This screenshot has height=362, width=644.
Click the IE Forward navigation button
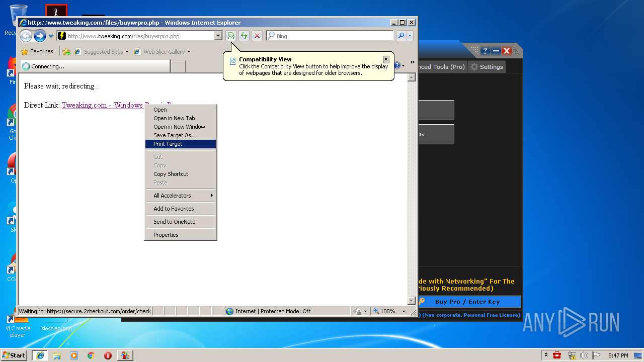pyautogui.click(x=40, y=36)
